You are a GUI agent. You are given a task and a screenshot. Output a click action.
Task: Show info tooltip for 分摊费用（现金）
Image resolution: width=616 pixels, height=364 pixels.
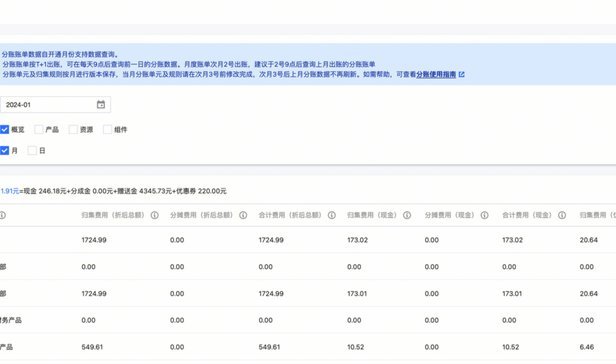point(484,215)
